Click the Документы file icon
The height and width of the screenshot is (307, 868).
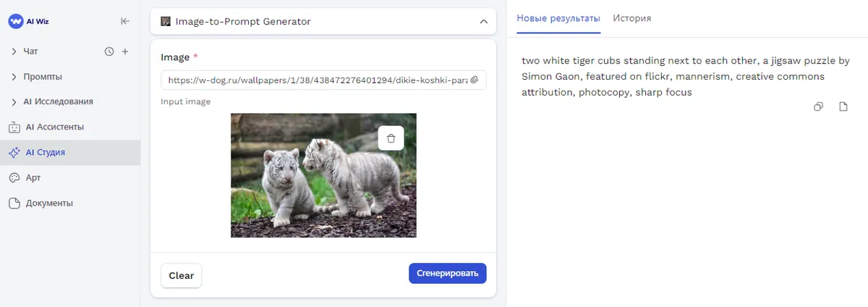tap(14, 203)
